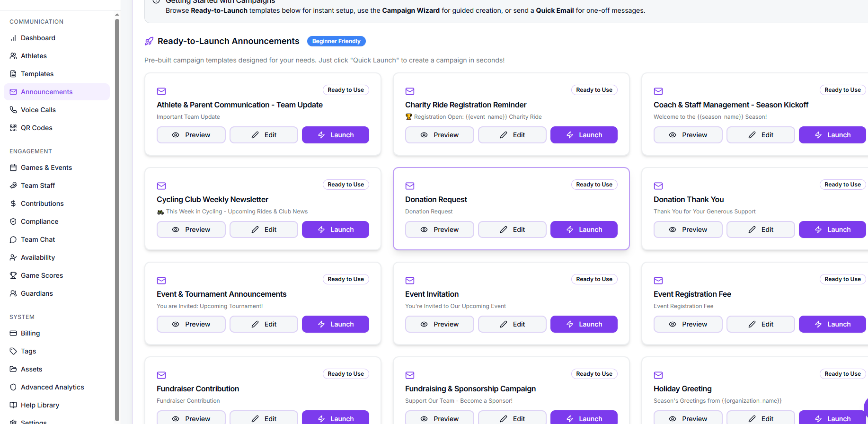868x424 pixels.
Task: Click the Donation Request envelope icon
Action: (410, 186)
